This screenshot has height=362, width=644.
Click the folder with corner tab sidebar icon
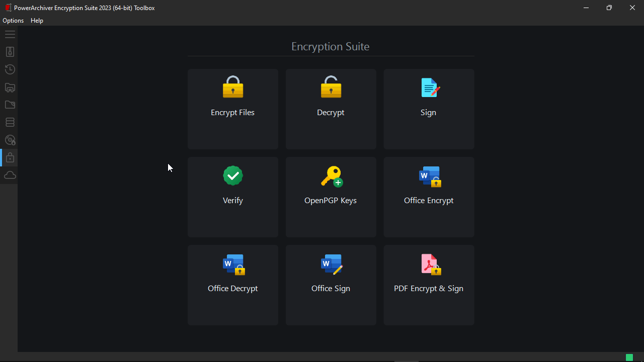point(10,105)
